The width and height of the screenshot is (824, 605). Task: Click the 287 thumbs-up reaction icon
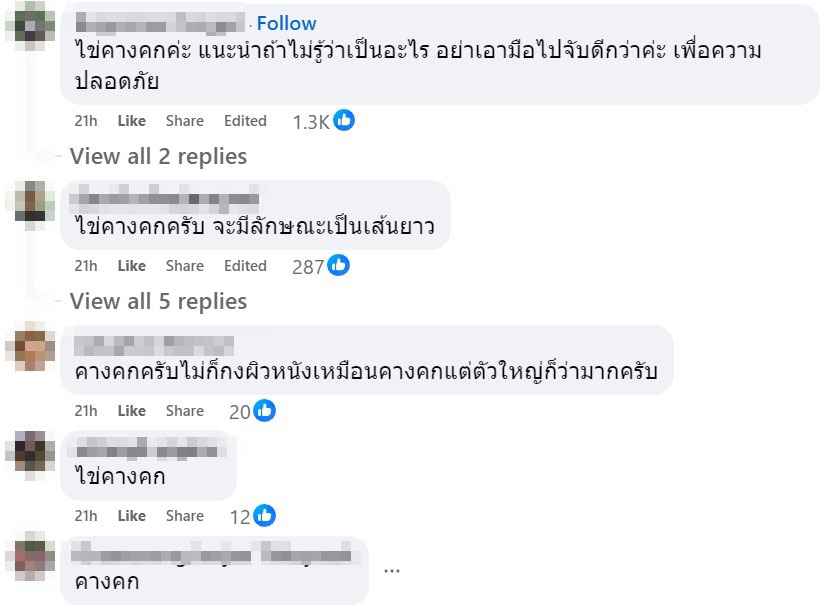pos(338,265)
